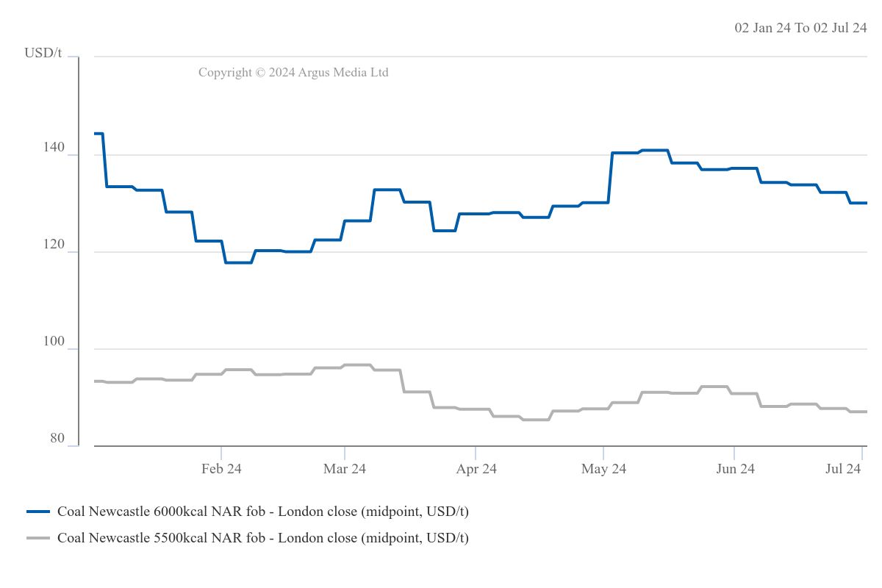Screen dimensions: 882x588
Task: Select the Feb 24 x-axis label
Action: click(221, 469)
